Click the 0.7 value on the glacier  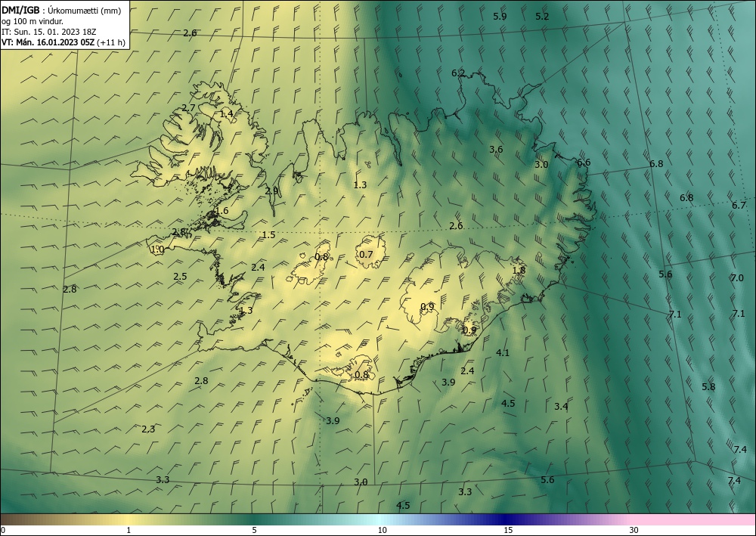(x=367, y=255)
